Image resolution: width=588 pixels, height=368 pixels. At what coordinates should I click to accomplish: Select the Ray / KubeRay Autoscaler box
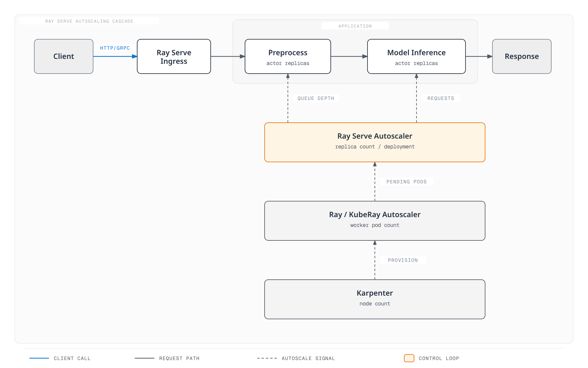pyautogui.click(x=375, y=221)
